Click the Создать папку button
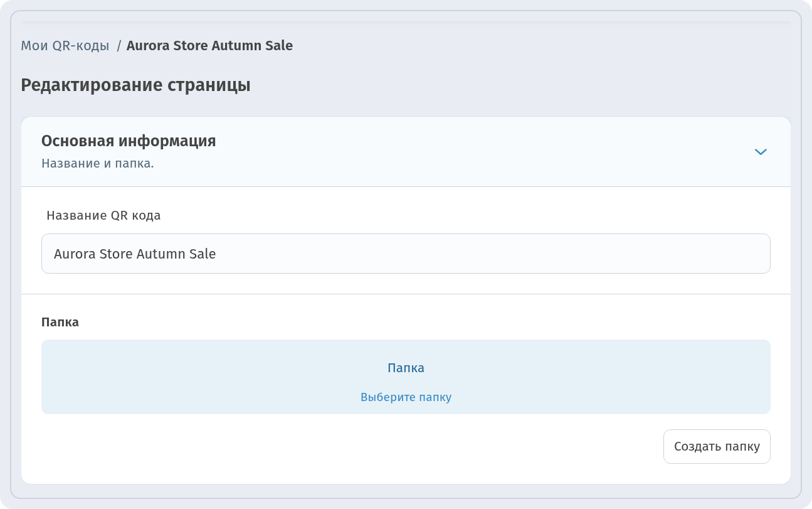This screenshot has height=509, width=812. (717, 446)
